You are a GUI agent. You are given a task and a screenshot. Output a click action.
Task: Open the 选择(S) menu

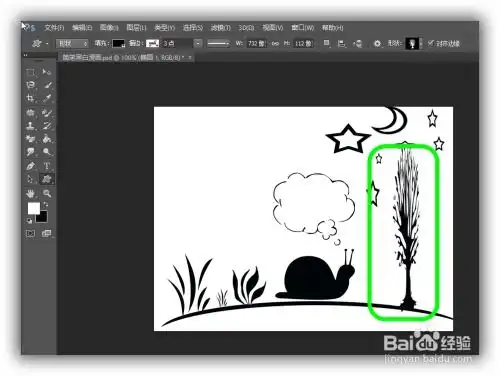point(192,28)
